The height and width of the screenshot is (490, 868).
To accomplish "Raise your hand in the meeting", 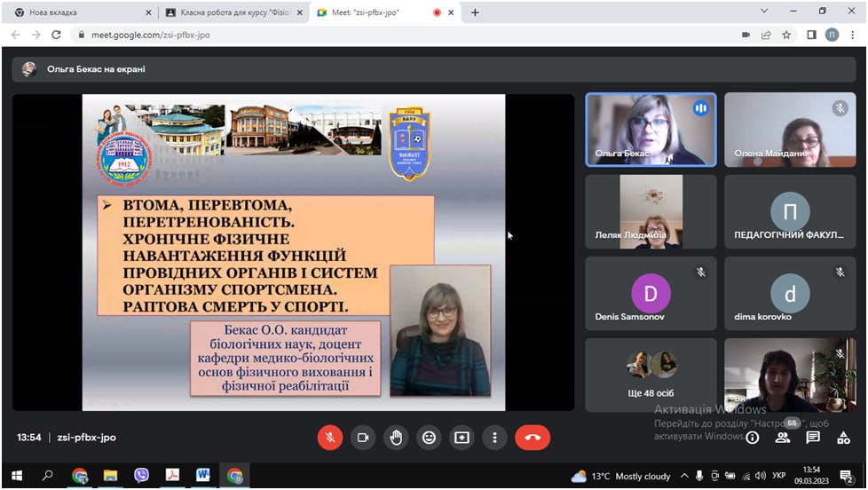I will (x=396, y=438).
